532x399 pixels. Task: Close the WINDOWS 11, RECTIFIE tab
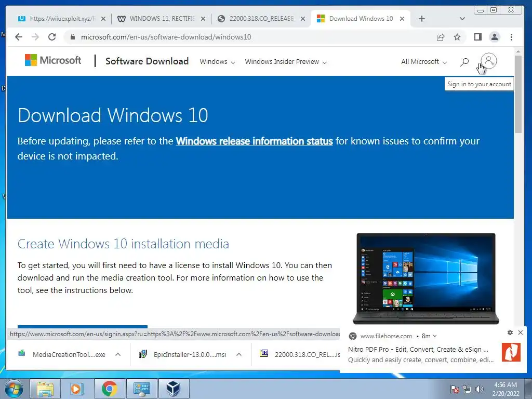203,19
